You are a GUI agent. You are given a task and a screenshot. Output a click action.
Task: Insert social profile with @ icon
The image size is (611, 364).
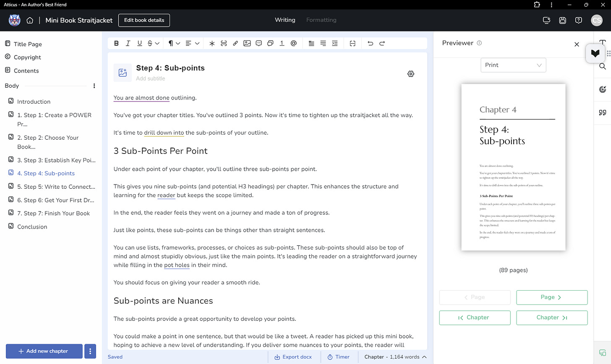(x=294, y=43)
